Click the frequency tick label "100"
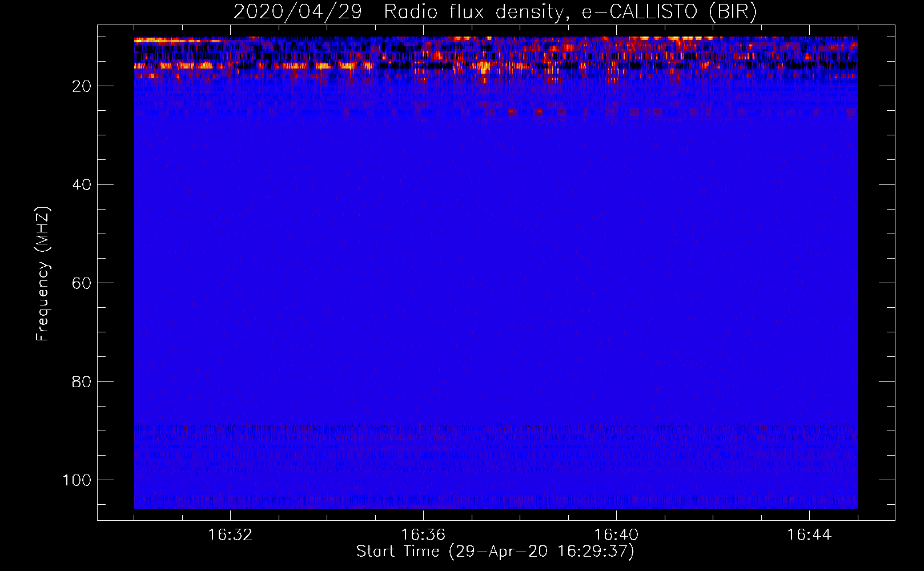The image size is (924, 571). [x=77, y=480]
